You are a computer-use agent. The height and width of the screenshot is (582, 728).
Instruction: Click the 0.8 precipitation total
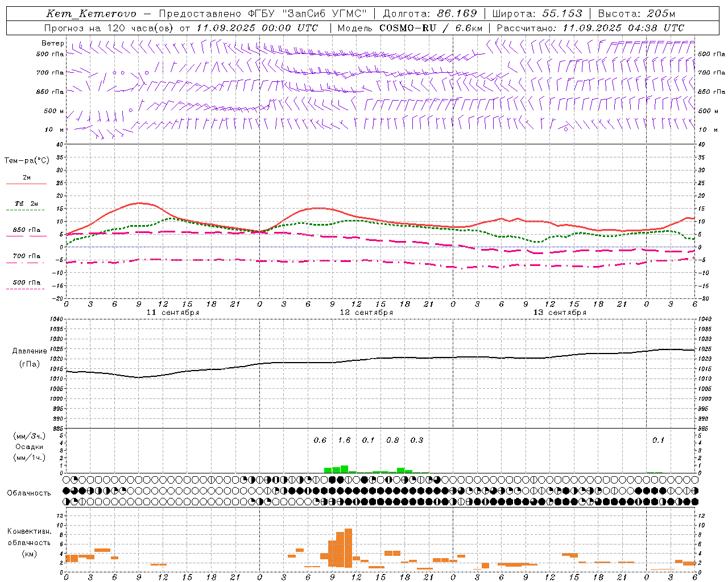pos(392,440)
